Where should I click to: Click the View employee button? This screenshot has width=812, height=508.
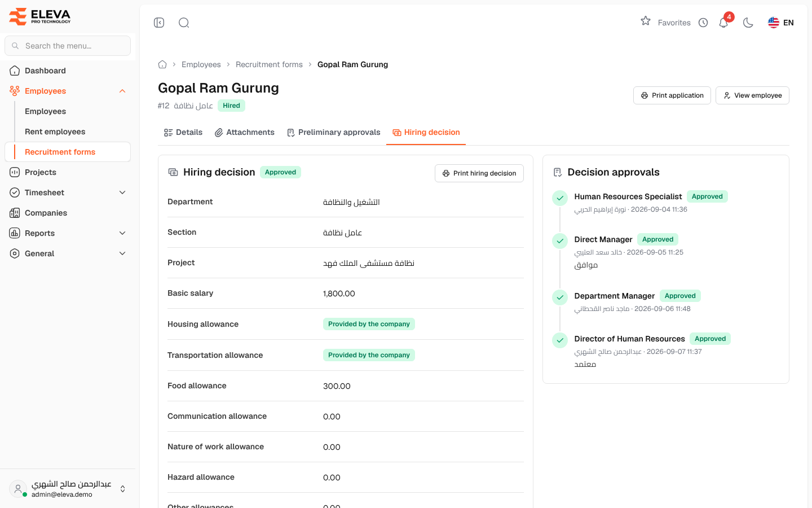click(x=752, y=95)
